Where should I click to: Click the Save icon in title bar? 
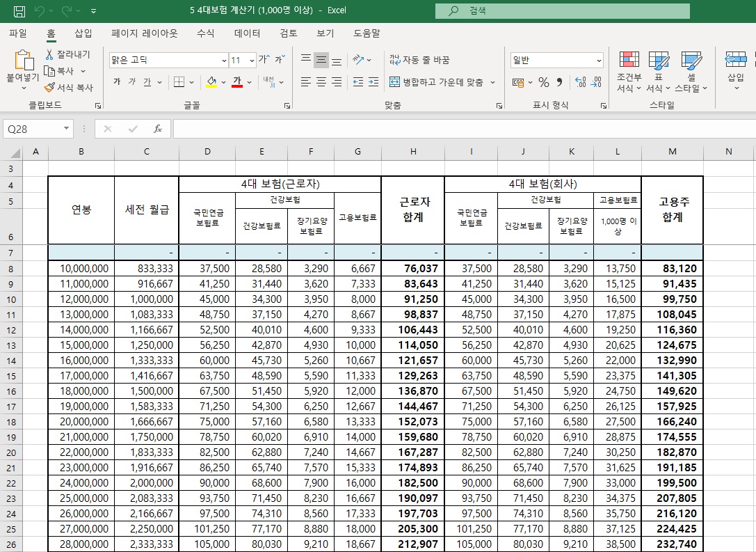[19, 10]
